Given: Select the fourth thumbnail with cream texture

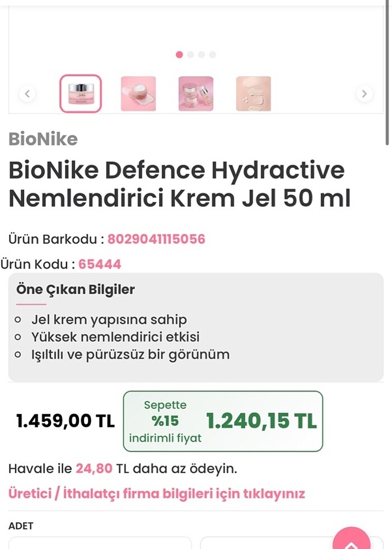Looking at the screenshot, I should 253,94.
